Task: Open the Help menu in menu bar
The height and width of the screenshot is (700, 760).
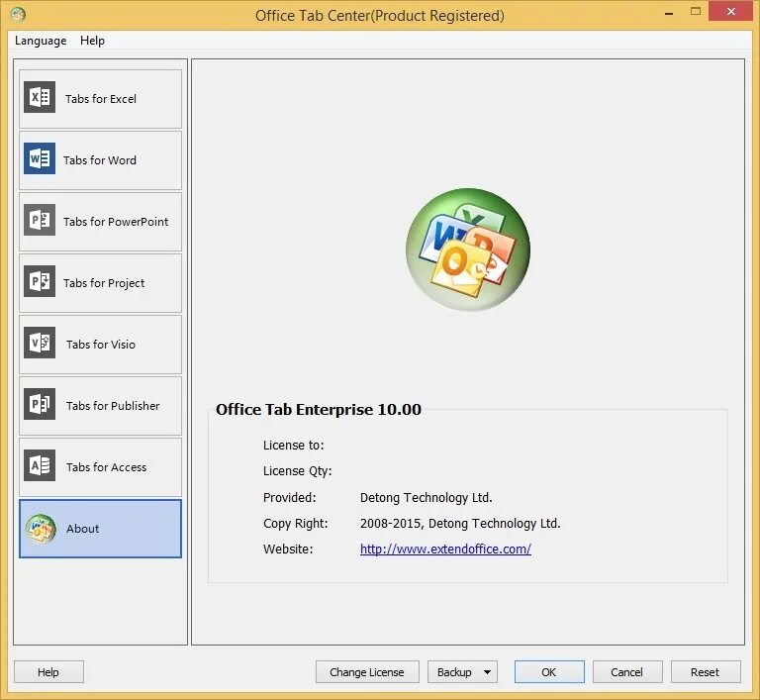Action: pos(92,41)
